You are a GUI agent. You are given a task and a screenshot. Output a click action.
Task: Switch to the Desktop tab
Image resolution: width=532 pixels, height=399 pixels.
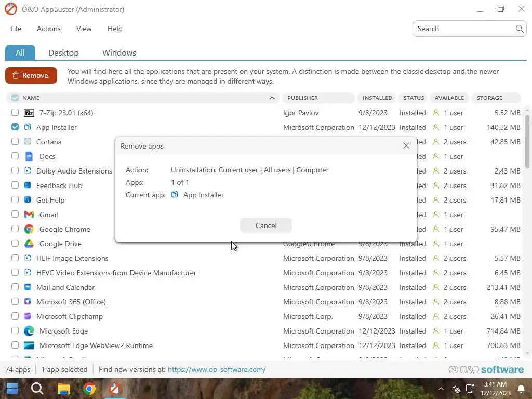tap(63, 52)
